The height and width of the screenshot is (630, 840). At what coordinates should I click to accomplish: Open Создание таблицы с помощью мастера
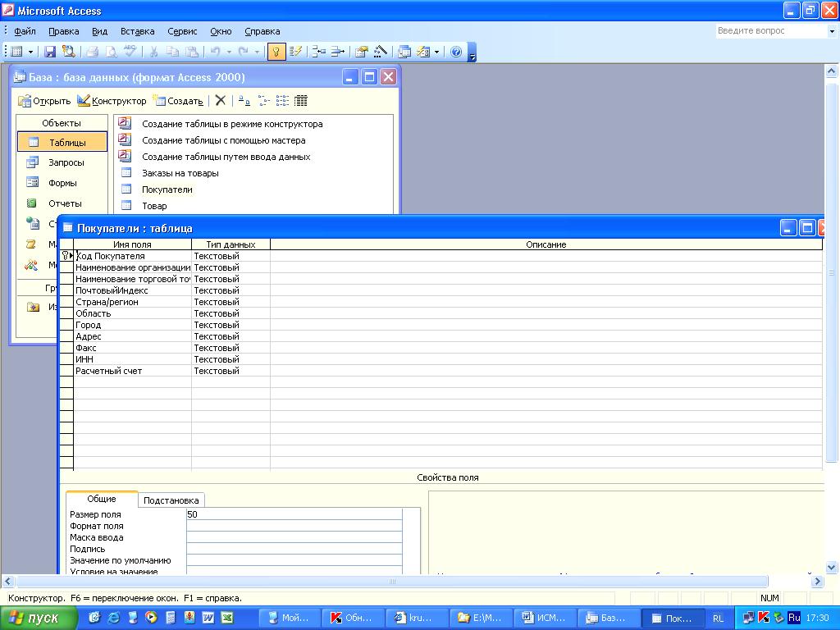[x=223, y=140]
